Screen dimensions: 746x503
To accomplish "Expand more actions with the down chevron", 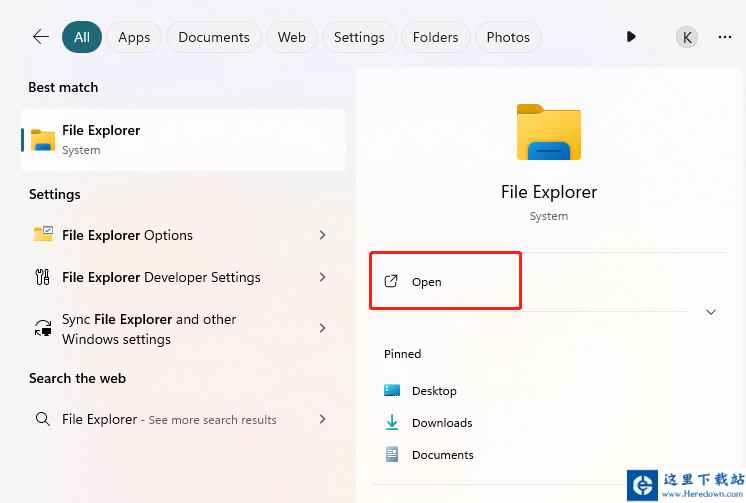I will 711,312.
